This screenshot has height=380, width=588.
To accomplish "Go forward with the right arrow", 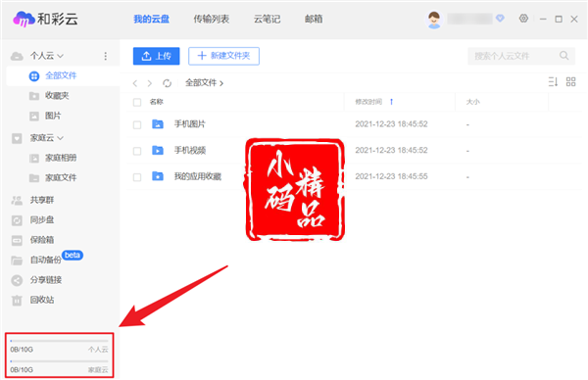I will pyautogui.click(x=150, y=83).
